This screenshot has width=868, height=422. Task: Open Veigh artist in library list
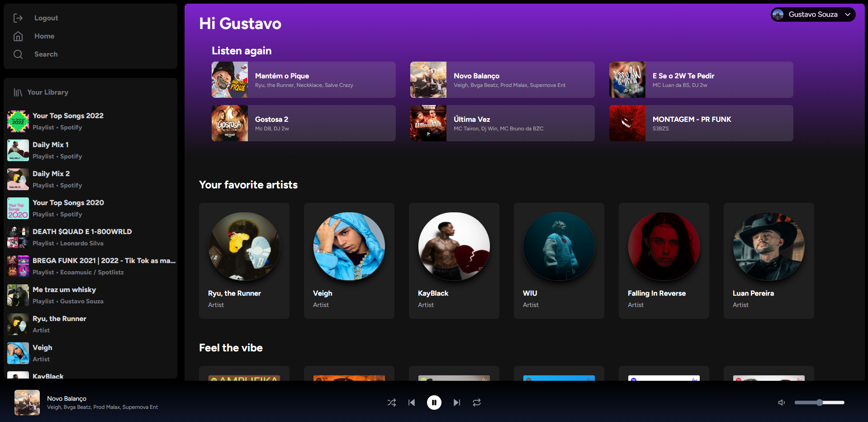click(x=90, y=353)
